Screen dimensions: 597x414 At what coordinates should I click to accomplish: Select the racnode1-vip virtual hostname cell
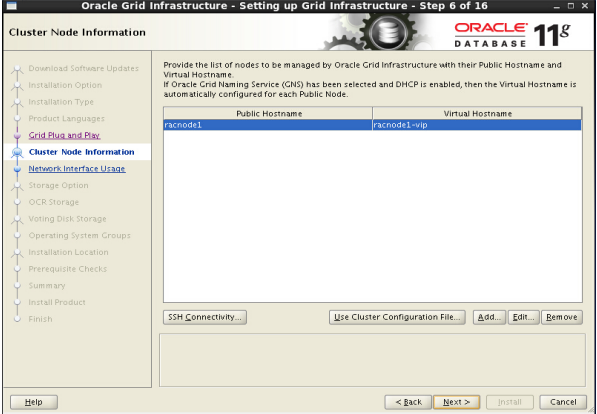477,125
